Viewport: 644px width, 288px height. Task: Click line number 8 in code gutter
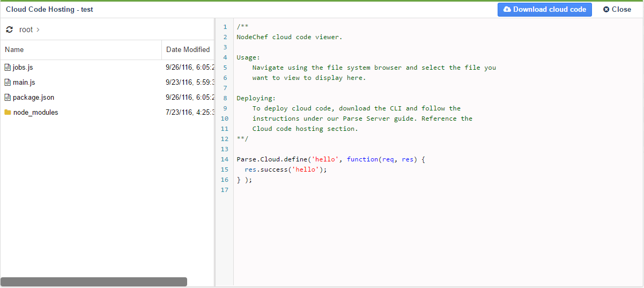(225, 99)
